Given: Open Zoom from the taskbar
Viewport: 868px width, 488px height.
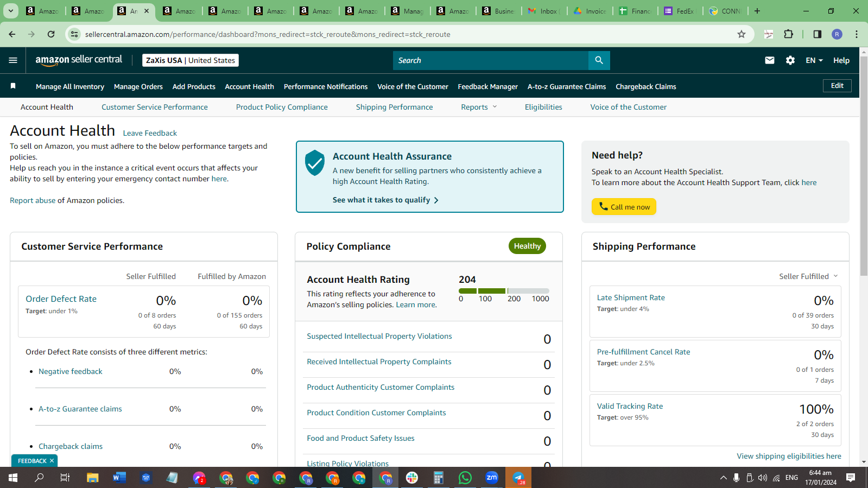Looking at the screenshot, I should [x=492, y=478].
